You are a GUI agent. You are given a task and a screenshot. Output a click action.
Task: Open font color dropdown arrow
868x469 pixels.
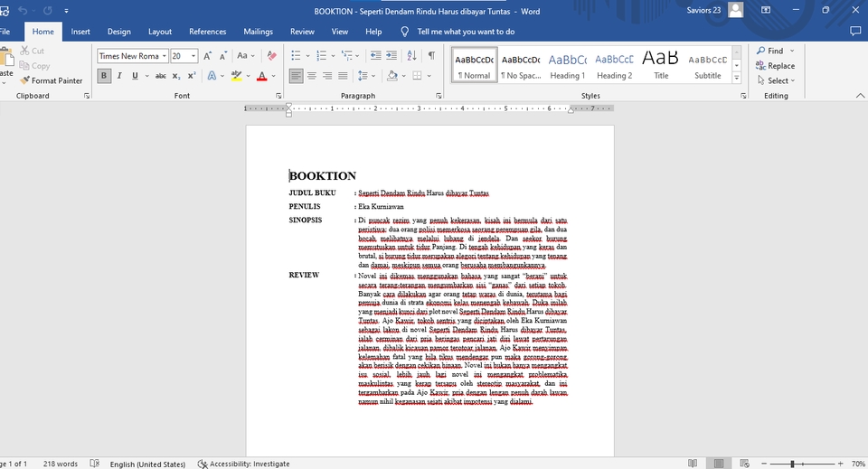273,76
